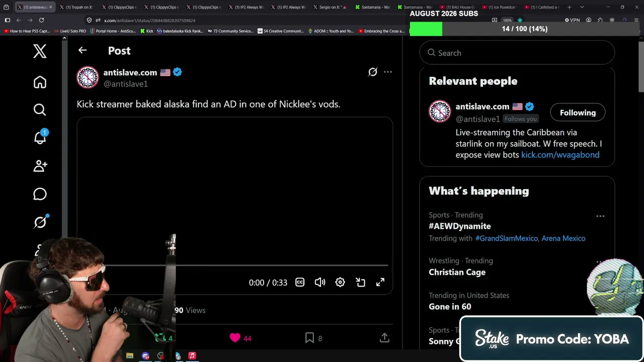
Task: Switch to the Ice Poseidon tab
Action: (500, 7)
